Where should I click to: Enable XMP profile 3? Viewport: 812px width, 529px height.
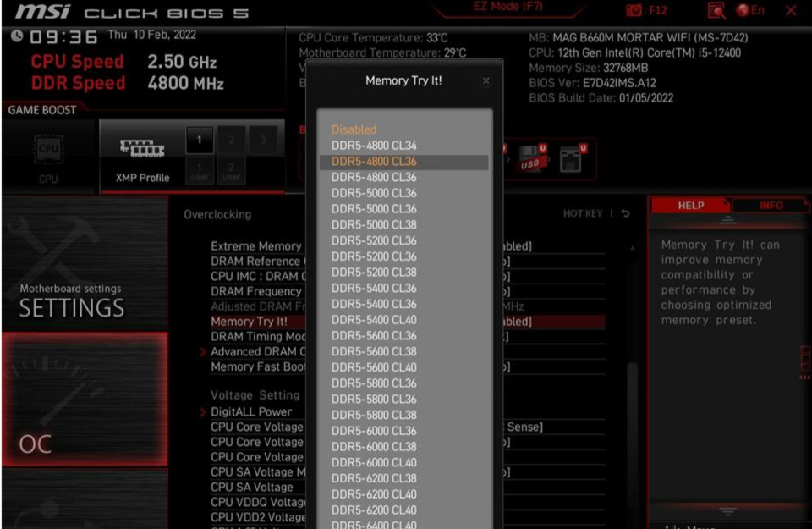point(263,140)
